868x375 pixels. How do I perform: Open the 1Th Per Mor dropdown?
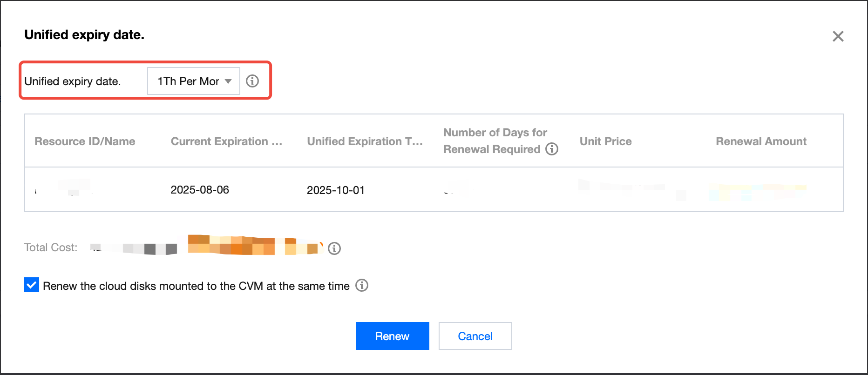[194, 81]
